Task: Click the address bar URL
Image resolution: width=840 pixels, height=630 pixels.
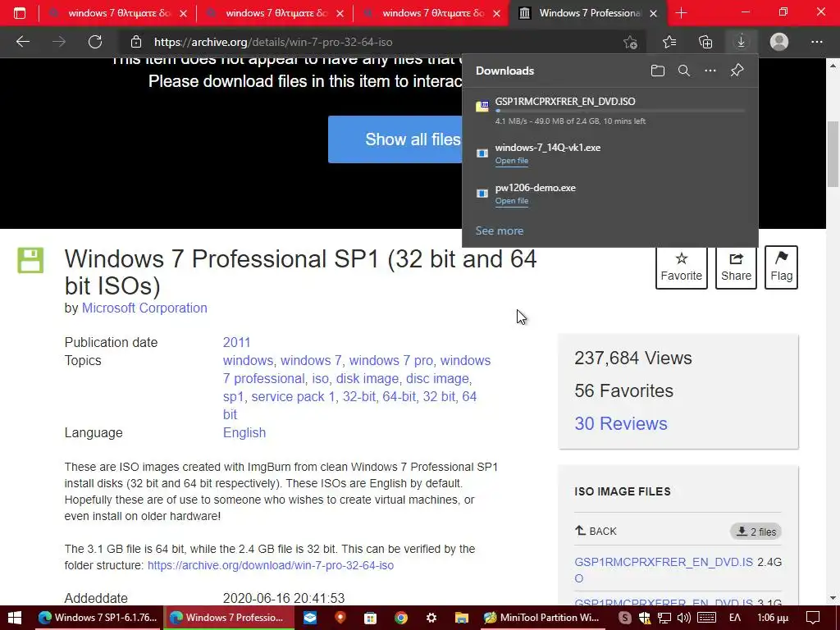Action: [x=273, y=42]
